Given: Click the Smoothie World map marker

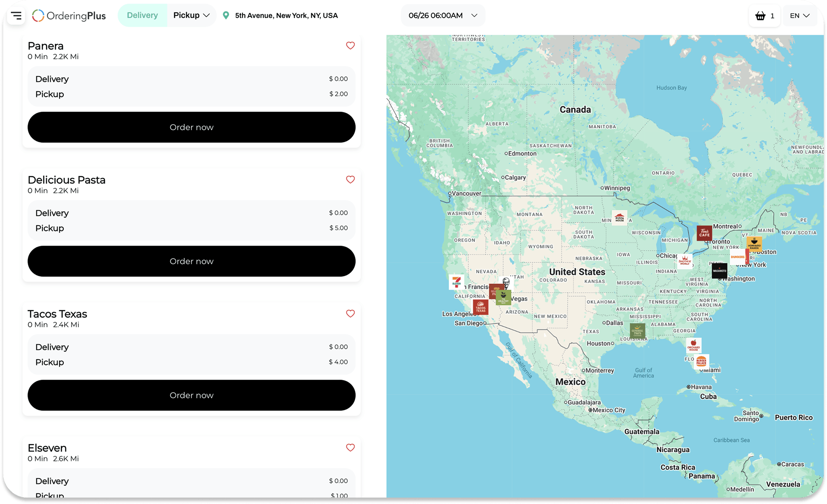Looking at the screenshot, I should point(684,261).
